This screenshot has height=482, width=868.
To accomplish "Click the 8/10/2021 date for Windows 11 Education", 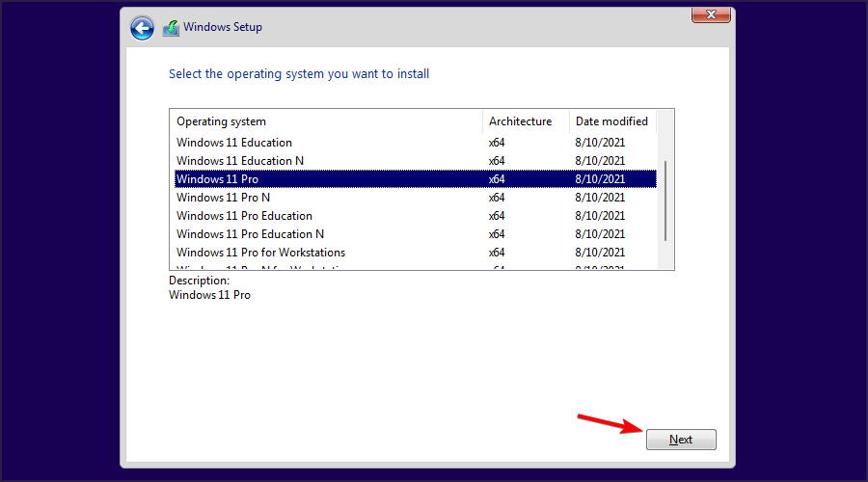I will point(600,143).
